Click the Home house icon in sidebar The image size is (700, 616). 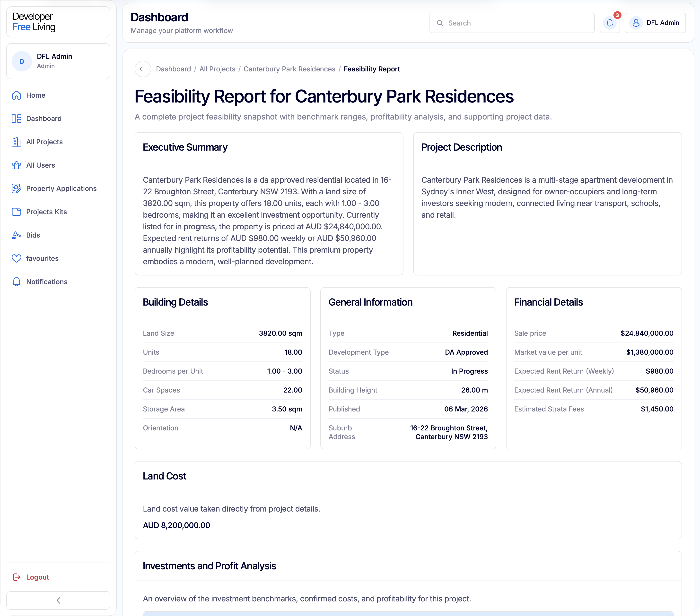[x=17, y=95]
